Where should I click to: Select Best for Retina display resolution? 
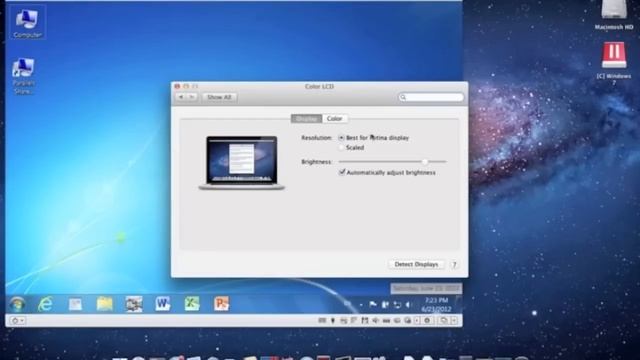pyautogui.click(x=341, y=138)
